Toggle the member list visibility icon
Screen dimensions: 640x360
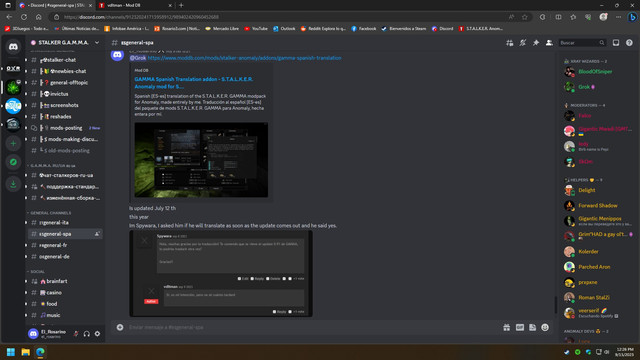tap(549, 42)
